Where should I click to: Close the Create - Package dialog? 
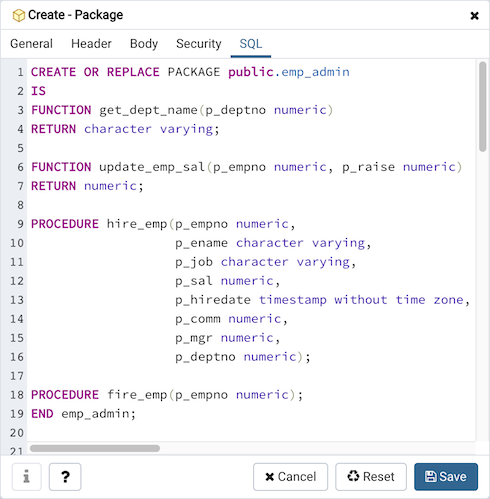click(x=474, y=16)
